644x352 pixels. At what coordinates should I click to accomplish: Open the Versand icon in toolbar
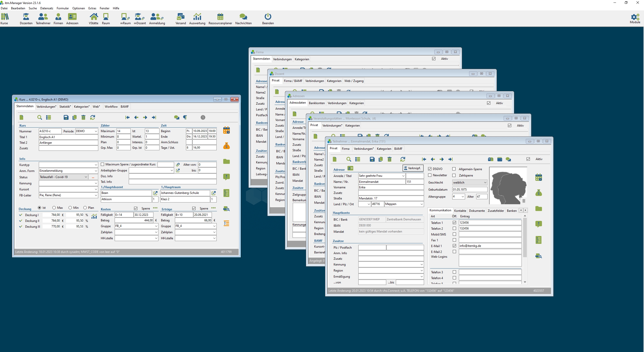tap(180, 17)
